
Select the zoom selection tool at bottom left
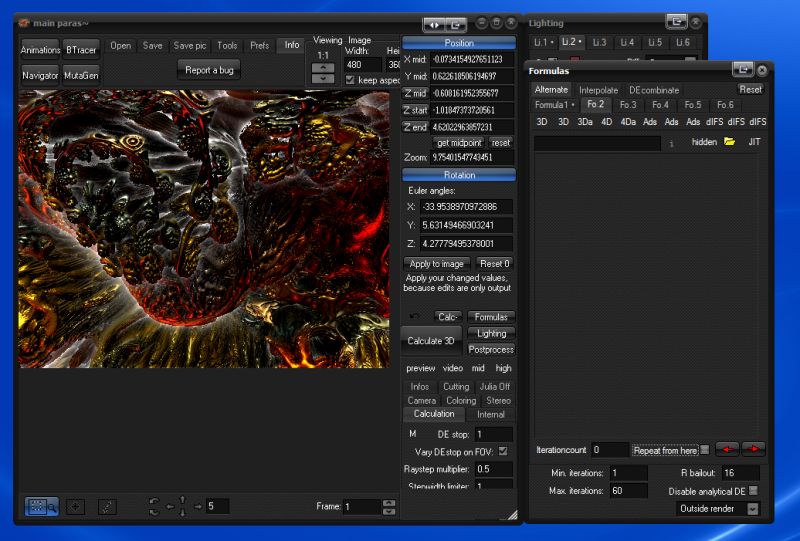(41, 506)
